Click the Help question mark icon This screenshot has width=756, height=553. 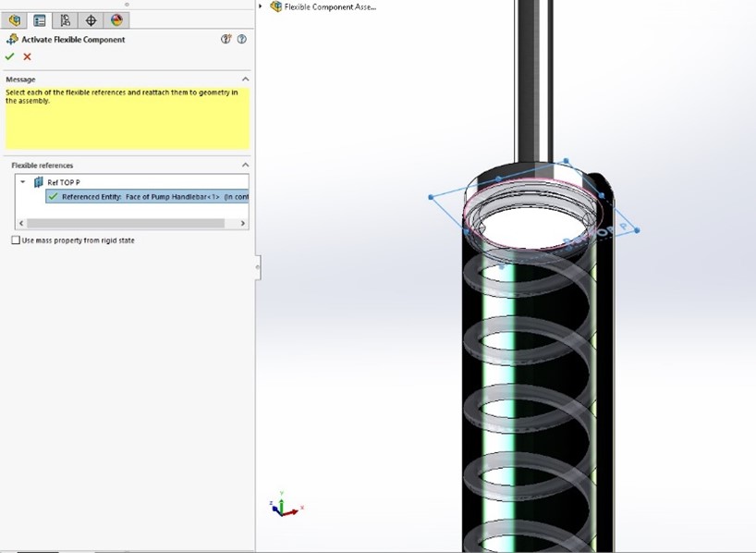(x=242, y=39)
